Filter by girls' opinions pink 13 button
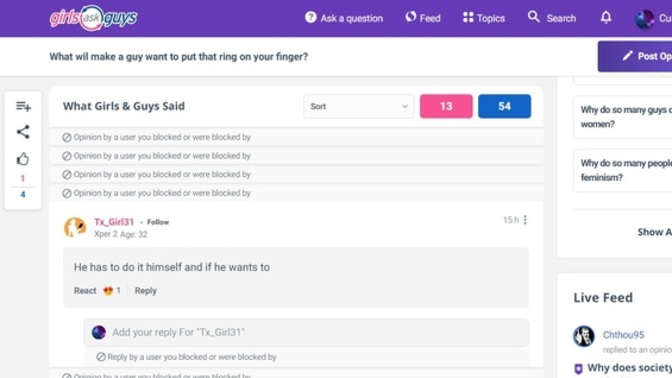 (x=446, y=106)
